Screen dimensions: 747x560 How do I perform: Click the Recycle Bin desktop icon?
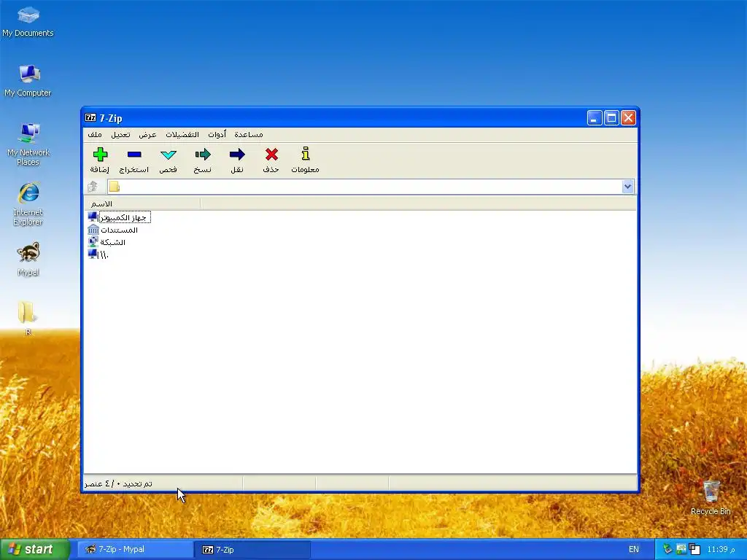tap(711, 497)
